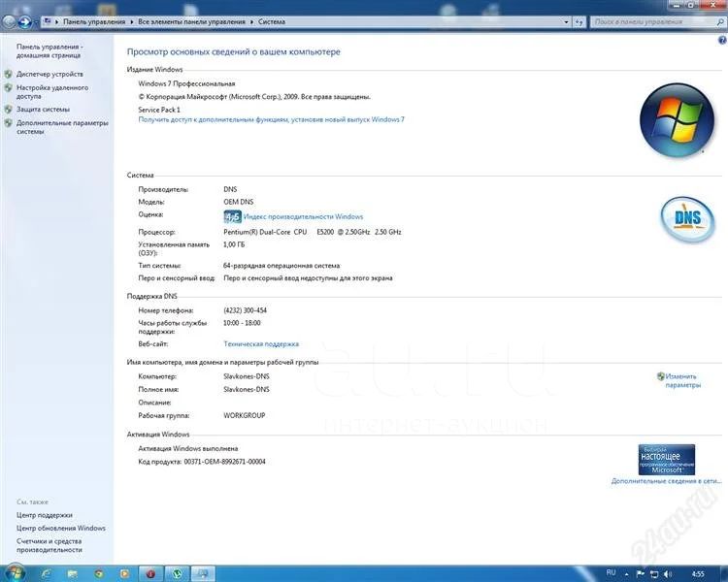Screen dimensions: 728x582
Task: Launch Internet Explorer from the taskbar
Action: [x=47, y=573]
